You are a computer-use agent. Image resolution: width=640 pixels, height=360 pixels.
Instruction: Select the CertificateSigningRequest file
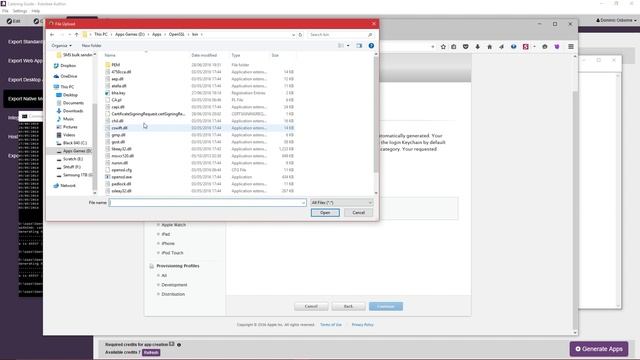tap(148, 114)
